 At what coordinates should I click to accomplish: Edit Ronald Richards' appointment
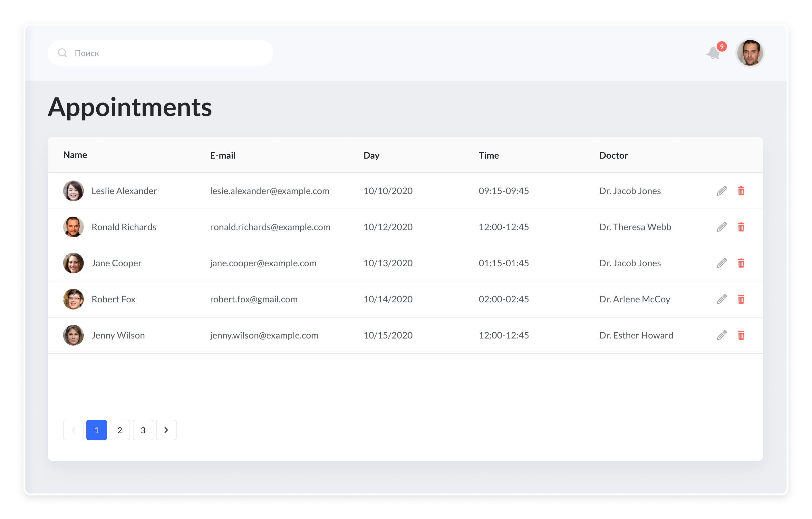pyautogui.click(x=721, y=227)
